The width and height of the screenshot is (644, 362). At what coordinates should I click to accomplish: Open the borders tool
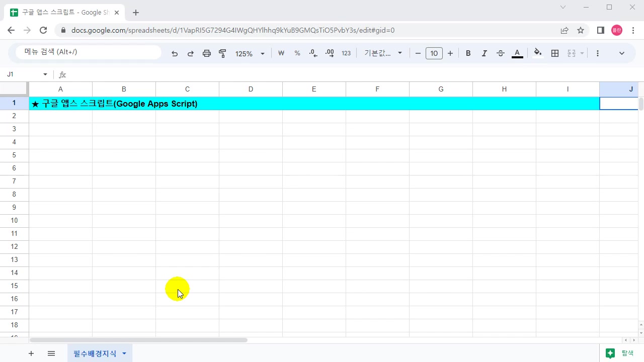click(554, 53)
